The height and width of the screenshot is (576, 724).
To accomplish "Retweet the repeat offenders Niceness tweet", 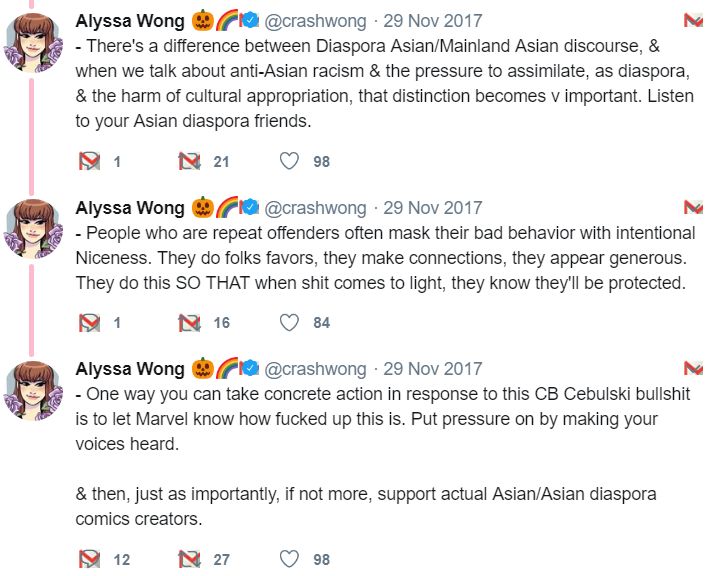I will (189, 322).
